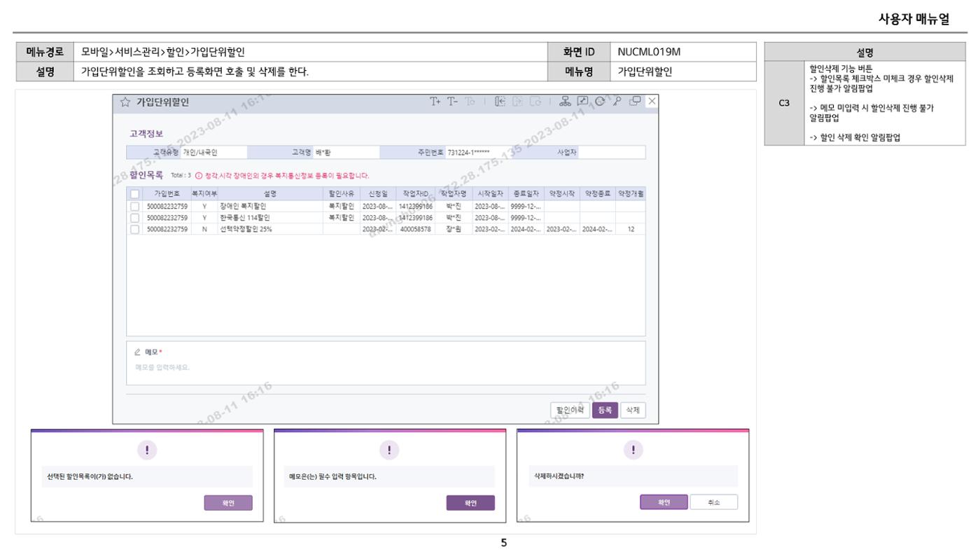Click 2024-02 약정종료 cell in 선택약정할인 row
Viewport: 980px width, 552px height.
coord(598,229)
